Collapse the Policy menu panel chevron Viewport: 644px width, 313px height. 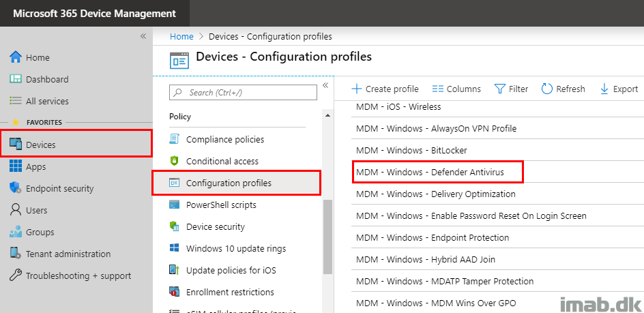325,85
